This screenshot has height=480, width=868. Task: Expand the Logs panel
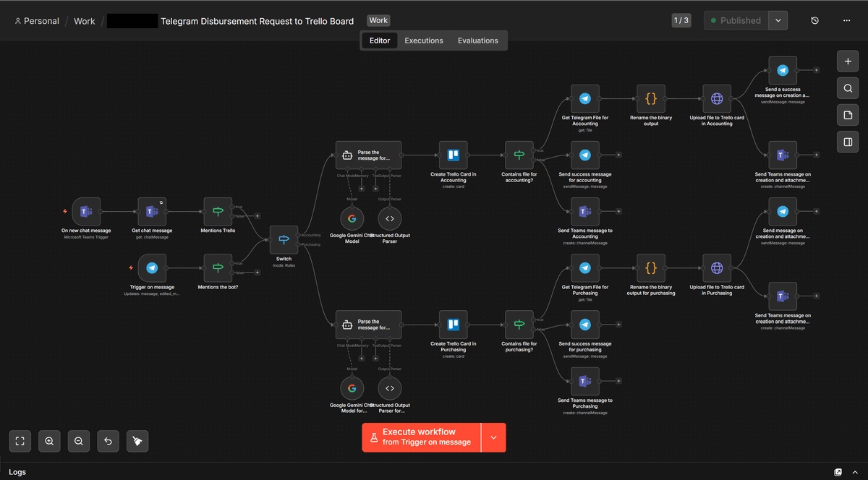coord(854,471)
